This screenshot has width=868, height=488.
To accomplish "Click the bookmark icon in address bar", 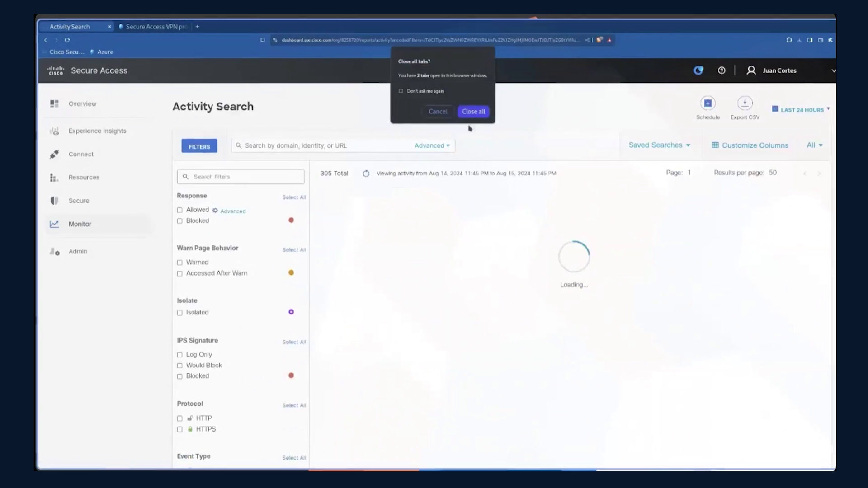I will (262, 40).
